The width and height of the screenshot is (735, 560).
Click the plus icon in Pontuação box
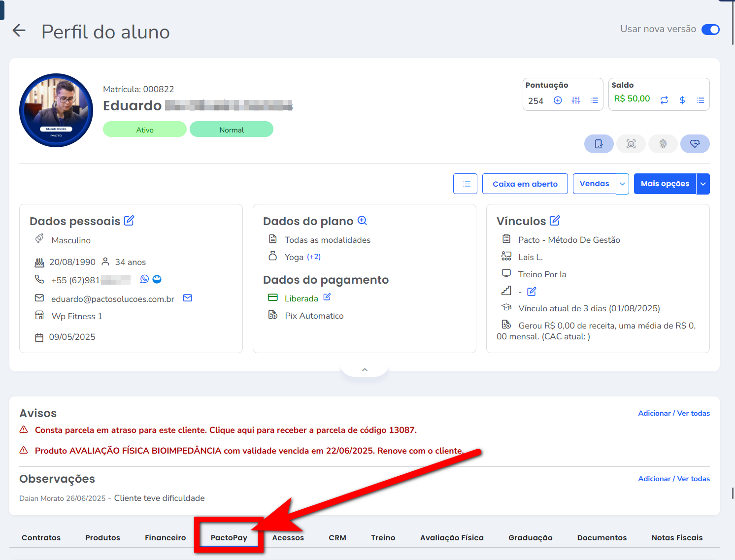click(x=558, y=100)
